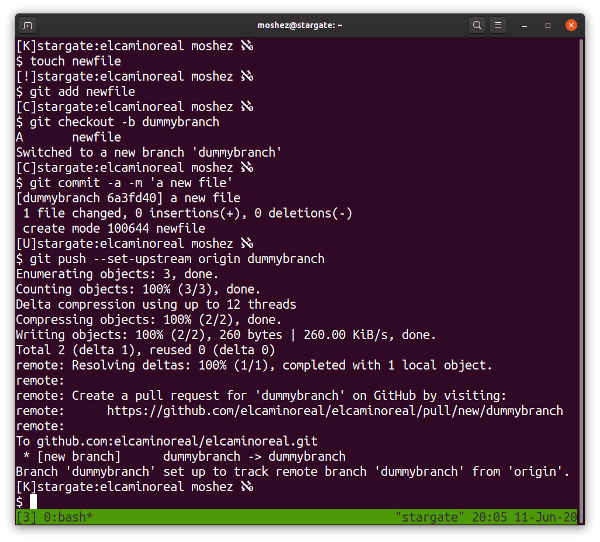This screenshot has height=542, width=600.
Task: Open a new terminal tab
Action: (27, 23)
